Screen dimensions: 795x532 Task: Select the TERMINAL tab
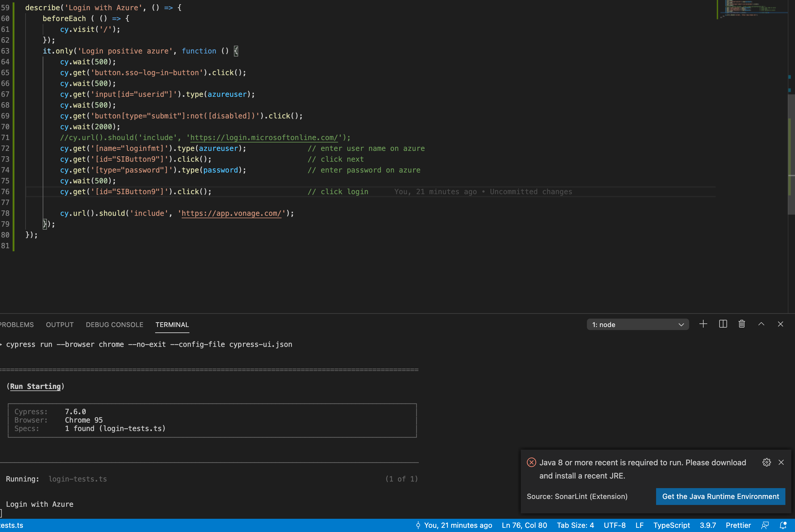point(172,324)
